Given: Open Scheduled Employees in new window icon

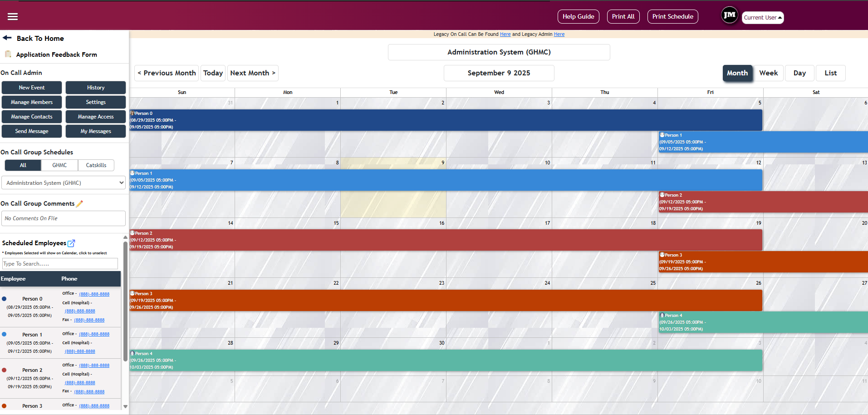Looking at the screenshot, I should pyautogui.click(x=71, y=243).
